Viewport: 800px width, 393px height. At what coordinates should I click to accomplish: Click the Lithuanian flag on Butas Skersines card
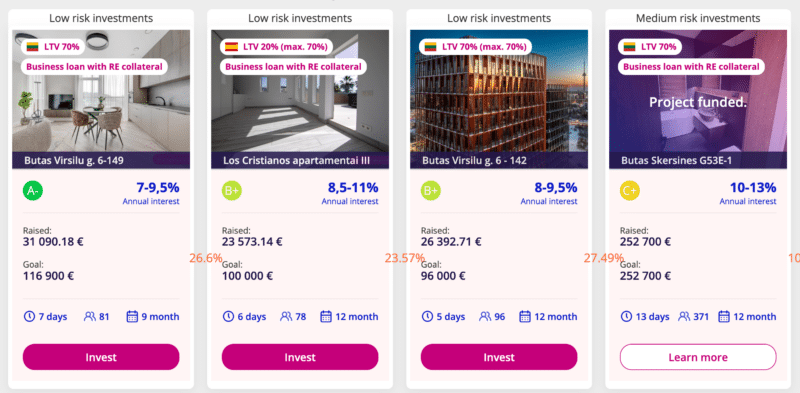[630, 47]
